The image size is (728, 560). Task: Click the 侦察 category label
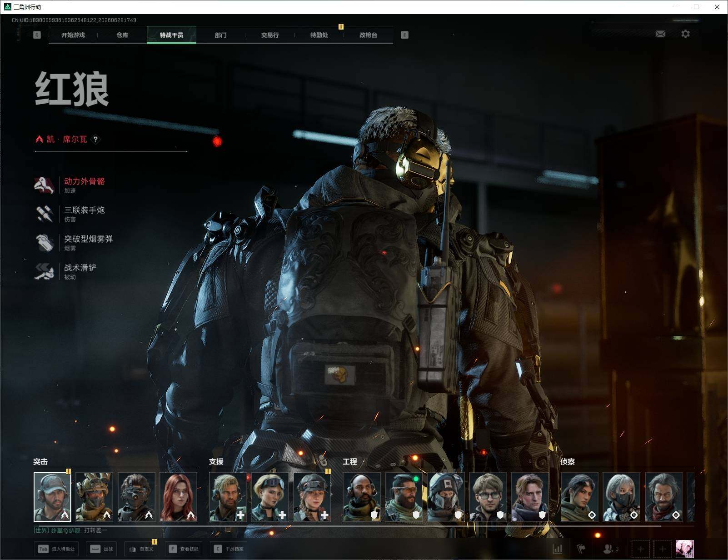point(568,462)
